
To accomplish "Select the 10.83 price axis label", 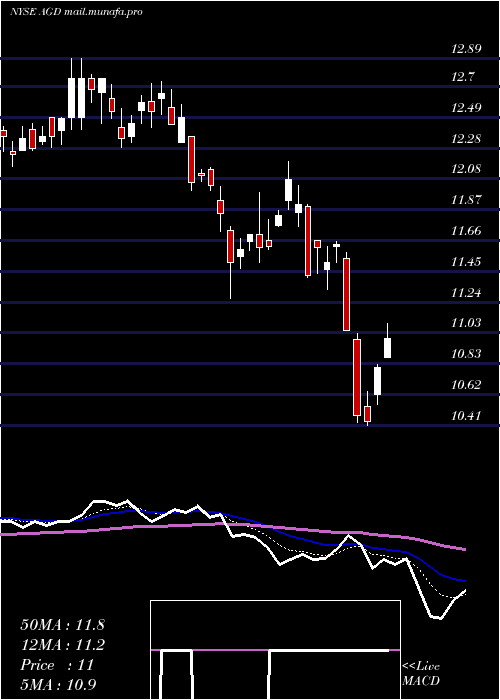I will point(466,354).
